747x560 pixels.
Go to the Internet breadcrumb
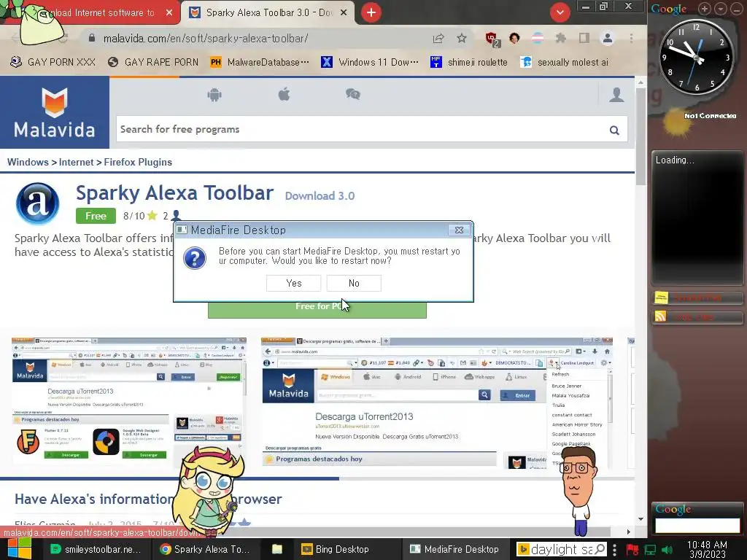76,163
